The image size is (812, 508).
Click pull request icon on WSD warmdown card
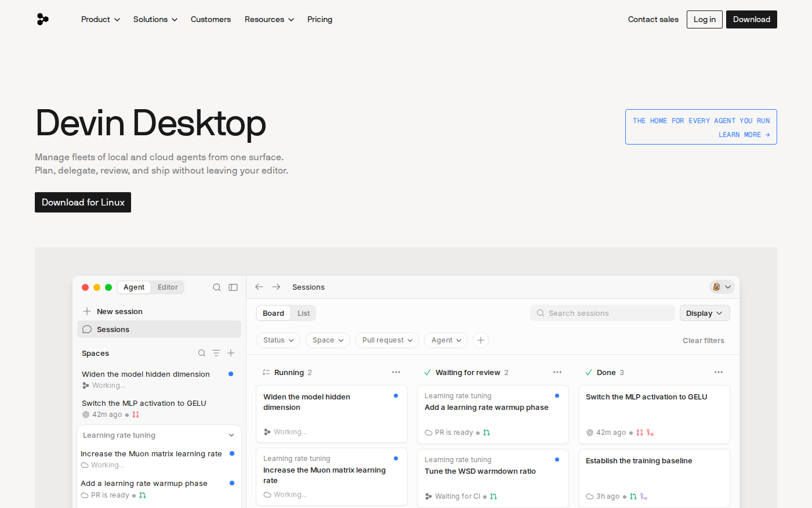(494, 496)
